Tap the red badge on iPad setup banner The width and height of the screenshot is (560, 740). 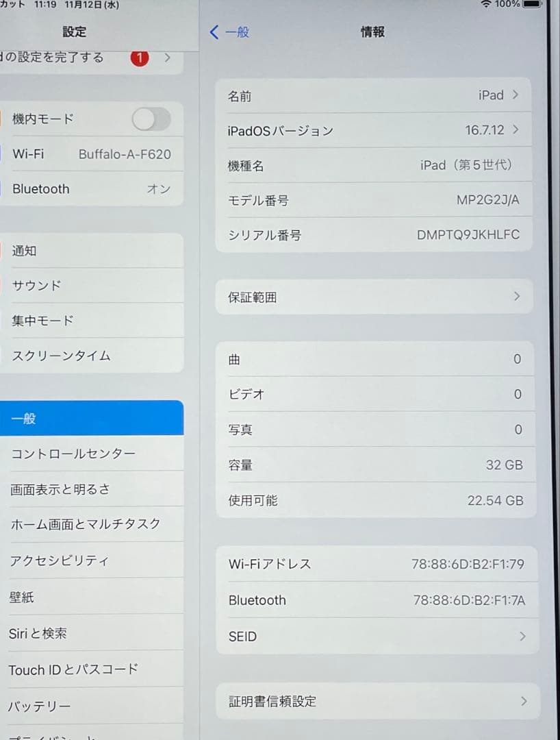pyautogui.click(x=140, y=58)
